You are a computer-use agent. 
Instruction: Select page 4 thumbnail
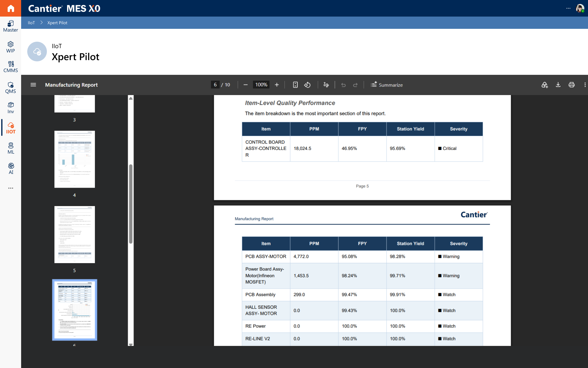[x=74, y=159]
